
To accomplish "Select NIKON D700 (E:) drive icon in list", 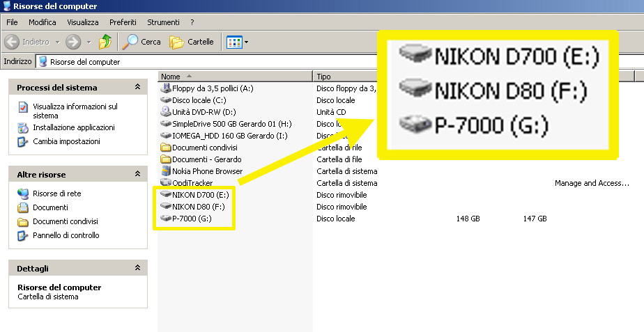I will coord(165,194).
